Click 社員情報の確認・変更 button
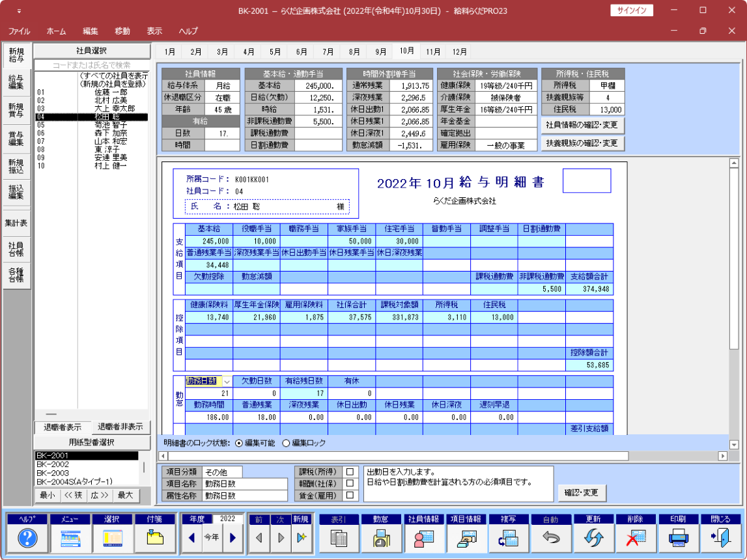 (582, 125)
